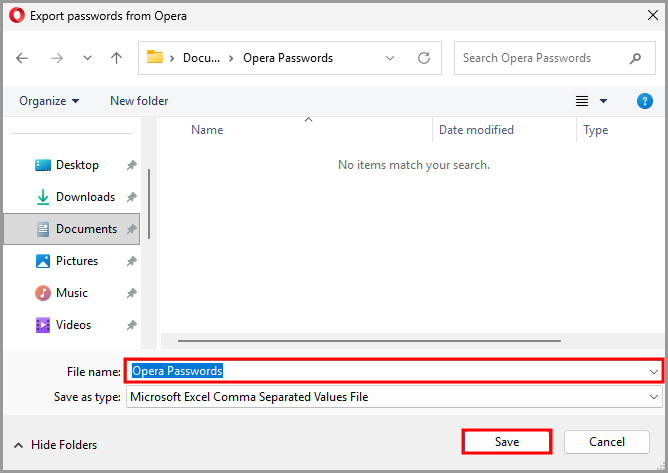Sort files by Date modified column
668x473 pixels.
(476, 130)
